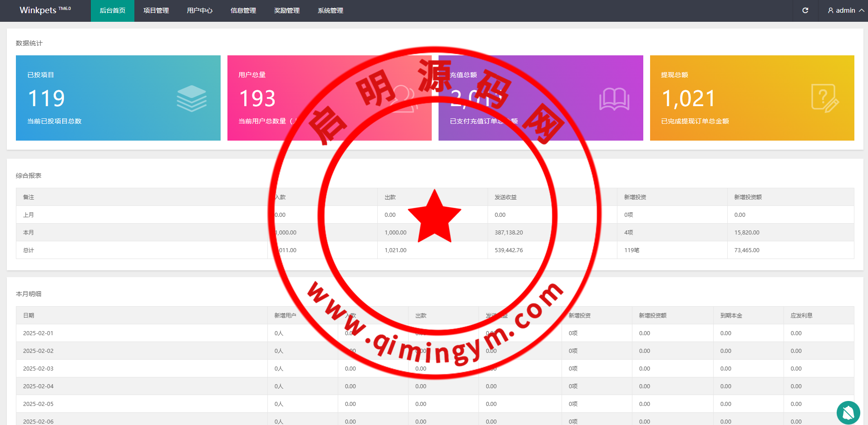Screen dimensions: 868x425
Task: Open the 项目管理 menu
Action: click(x=156, y=10)
